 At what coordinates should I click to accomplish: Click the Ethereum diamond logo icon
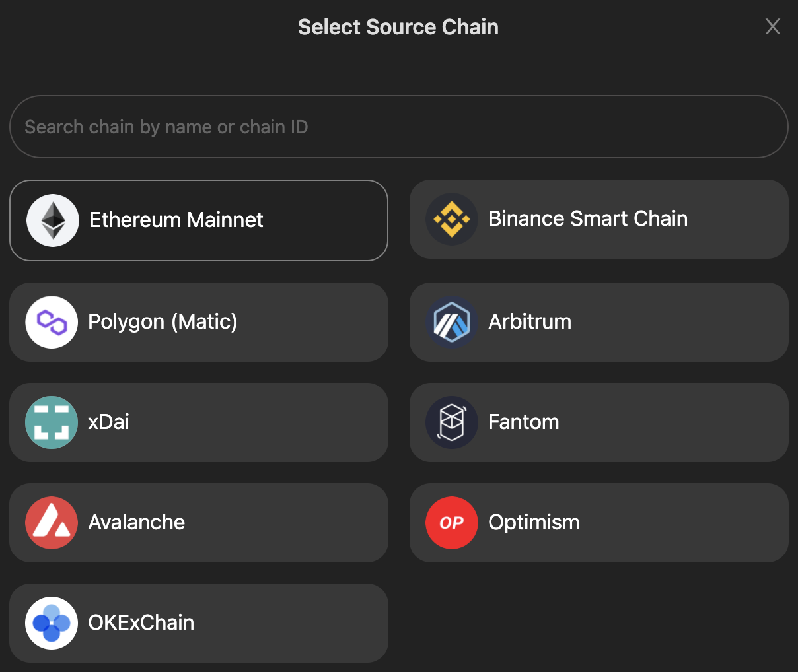53,220
